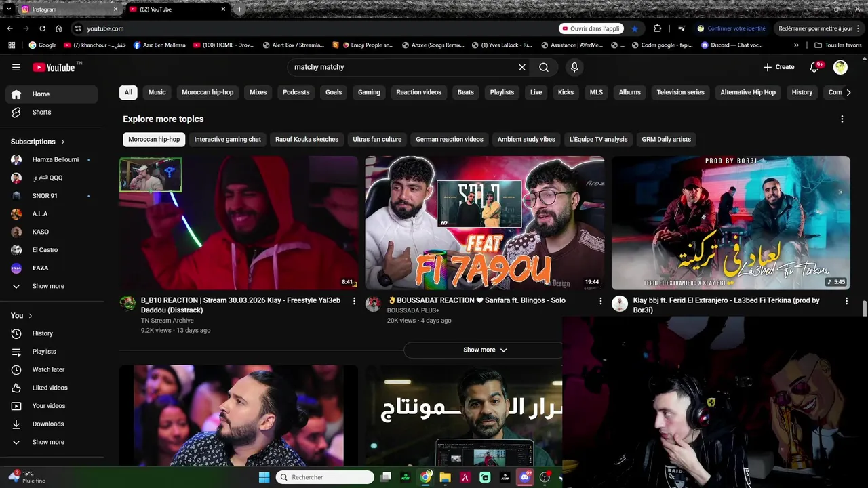Open La3bed Fi Terkina video thumbnail
The width and height of the screenshot is (868, 488).
[x=731, y=223]
